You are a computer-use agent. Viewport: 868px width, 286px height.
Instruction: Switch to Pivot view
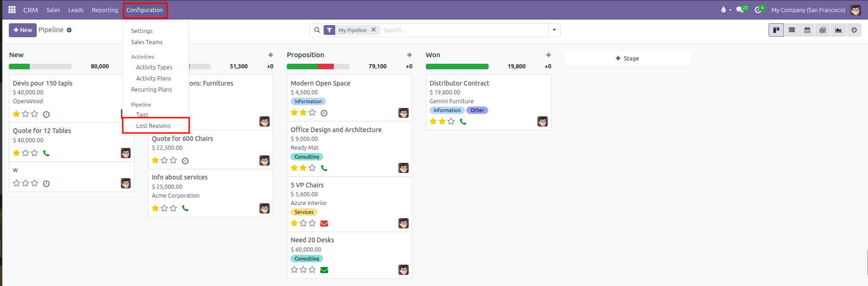pyautogui.click(x=822, y=30)
